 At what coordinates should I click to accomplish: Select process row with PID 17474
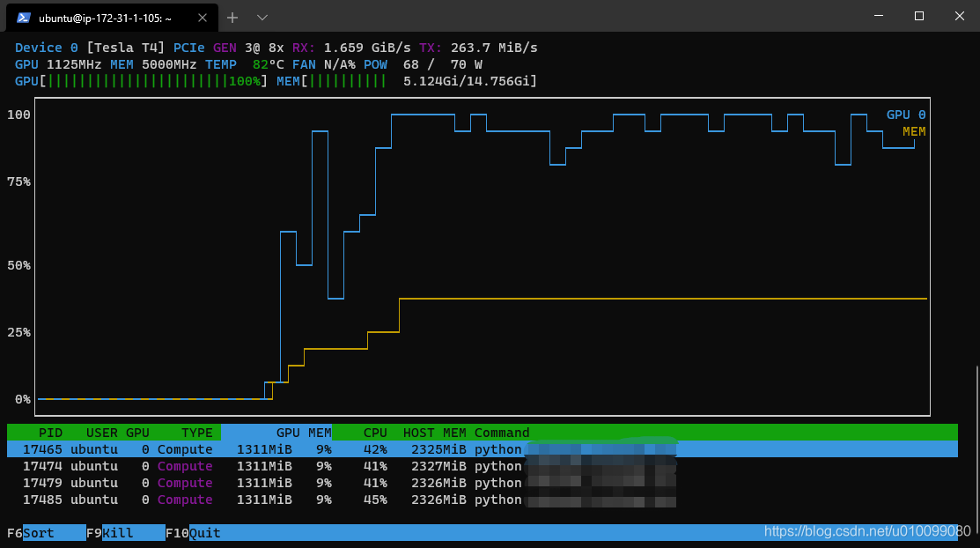point(482,466)
